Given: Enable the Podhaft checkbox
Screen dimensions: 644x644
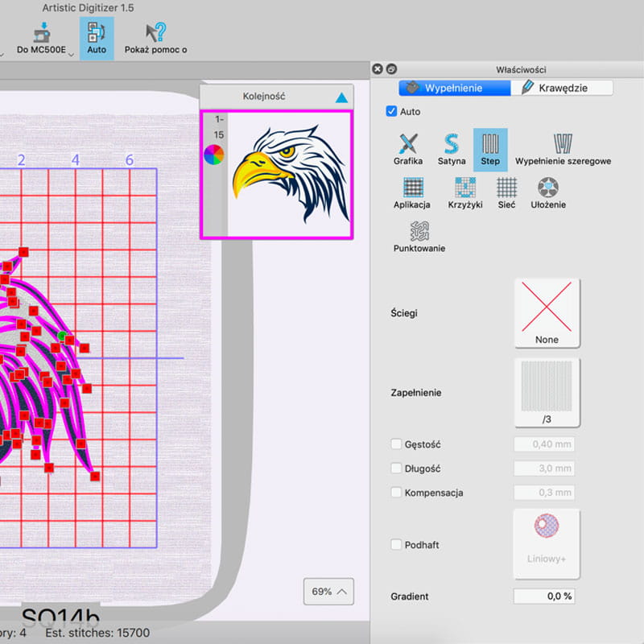Looking at the screenshot, I should point(396,545).
